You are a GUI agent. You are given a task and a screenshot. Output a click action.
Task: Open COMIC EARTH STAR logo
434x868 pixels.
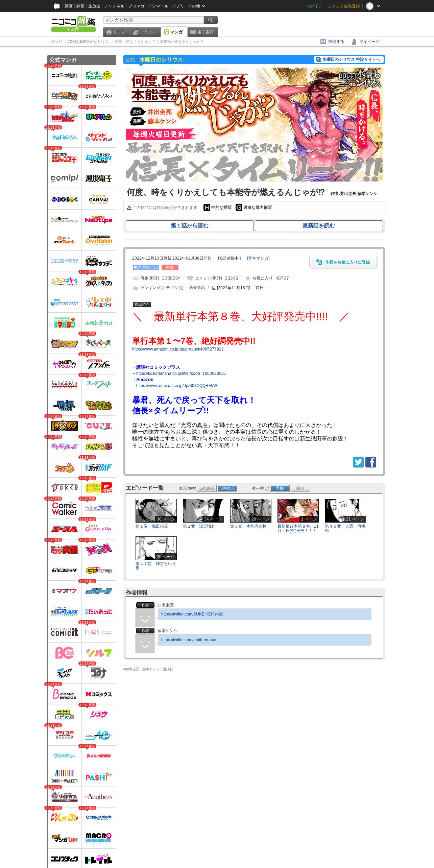(65, 302)
